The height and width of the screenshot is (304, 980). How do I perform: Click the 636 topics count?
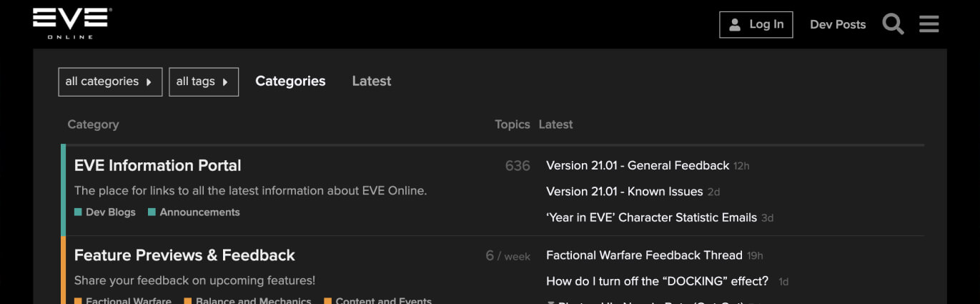click(518, 166)
